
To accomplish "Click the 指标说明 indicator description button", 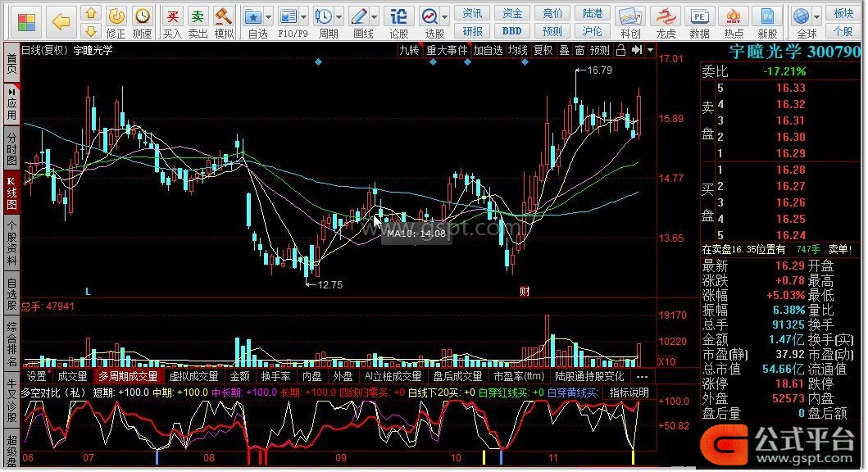I will (x=629, y=393).
